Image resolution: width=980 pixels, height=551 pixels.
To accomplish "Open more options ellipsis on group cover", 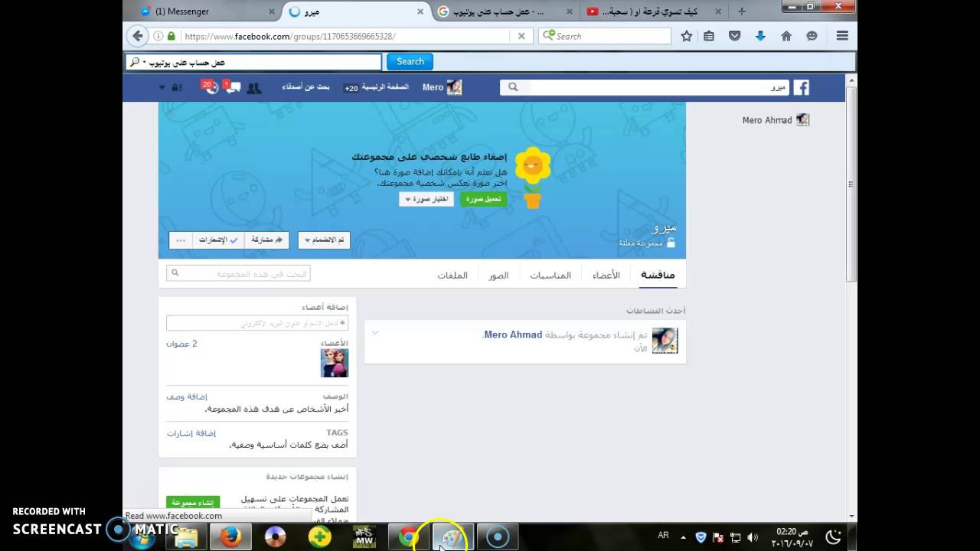I will point(181,240).
